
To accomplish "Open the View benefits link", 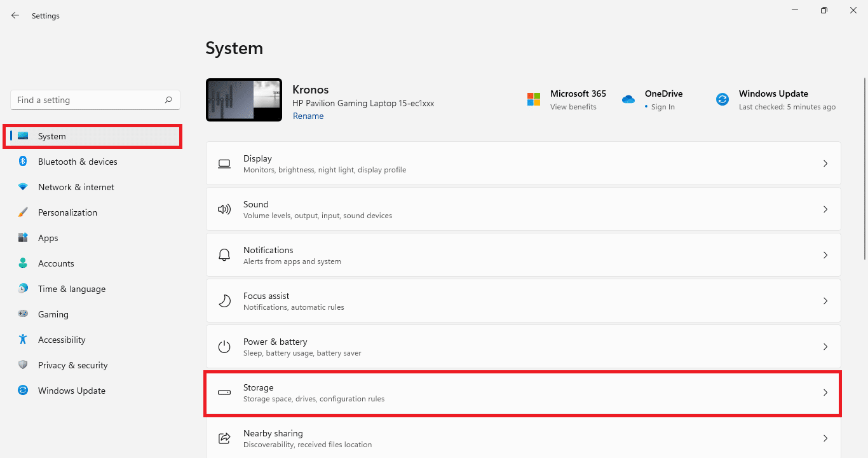I will tap(573, 107).
